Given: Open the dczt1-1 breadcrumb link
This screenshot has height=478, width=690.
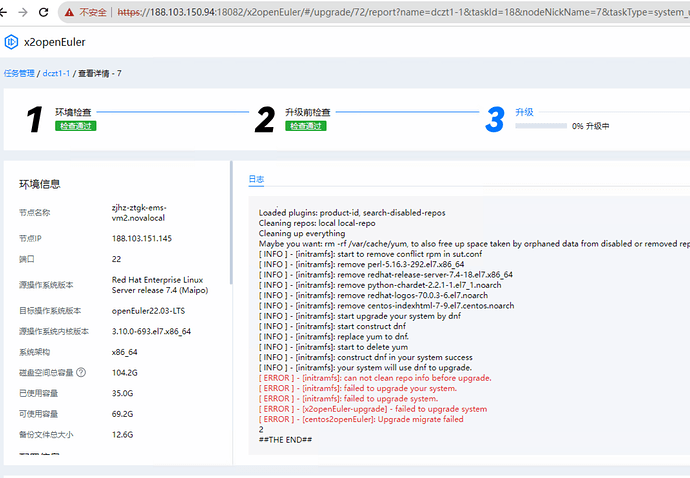Looking at the screenshot, I should click(x=55, y=73).
